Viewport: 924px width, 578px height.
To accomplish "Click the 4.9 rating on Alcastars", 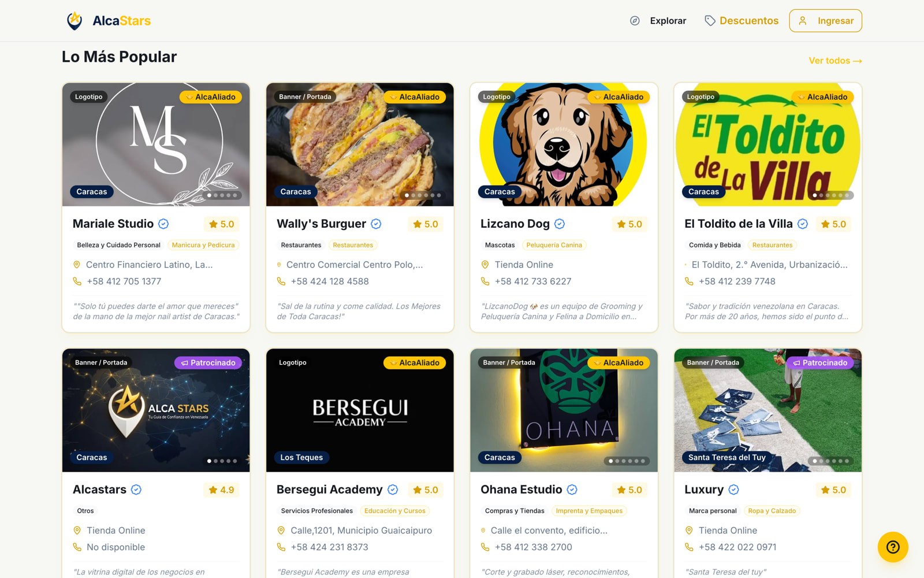I will (x=222, y=490).
